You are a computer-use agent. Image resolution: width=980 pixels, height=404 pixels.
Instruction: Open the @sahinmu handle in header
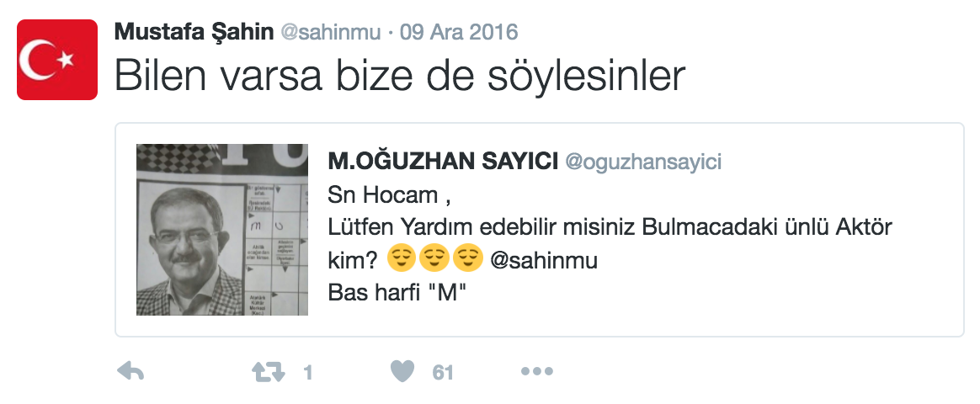[x=331, y=32]
